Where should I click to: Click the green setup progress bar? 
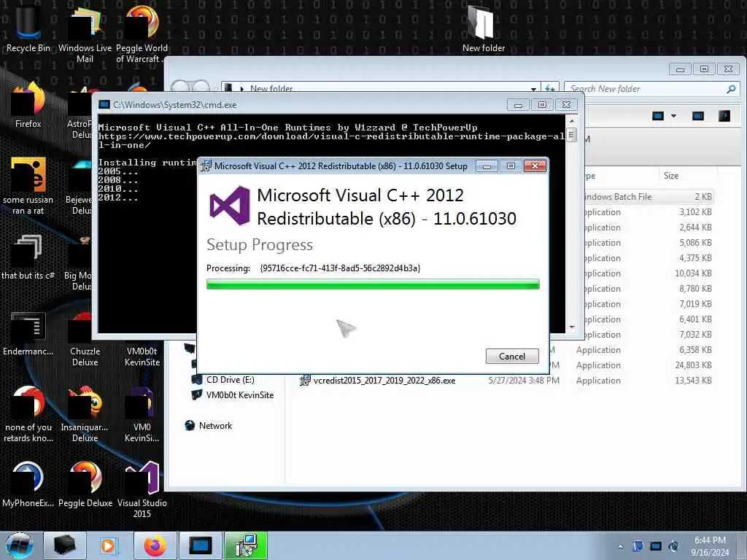tap(373, 284)
